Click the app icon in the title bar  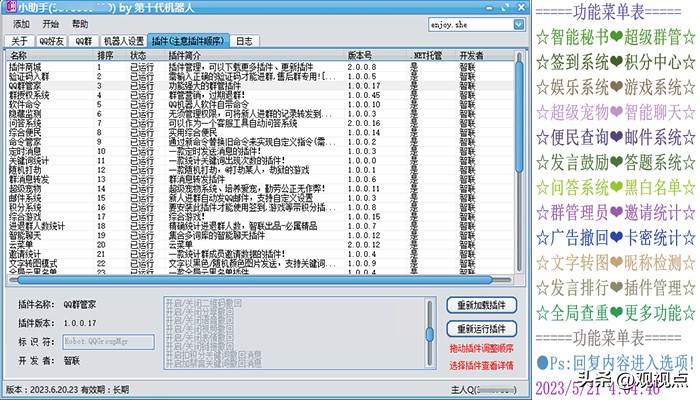click(x=11, y=6)
